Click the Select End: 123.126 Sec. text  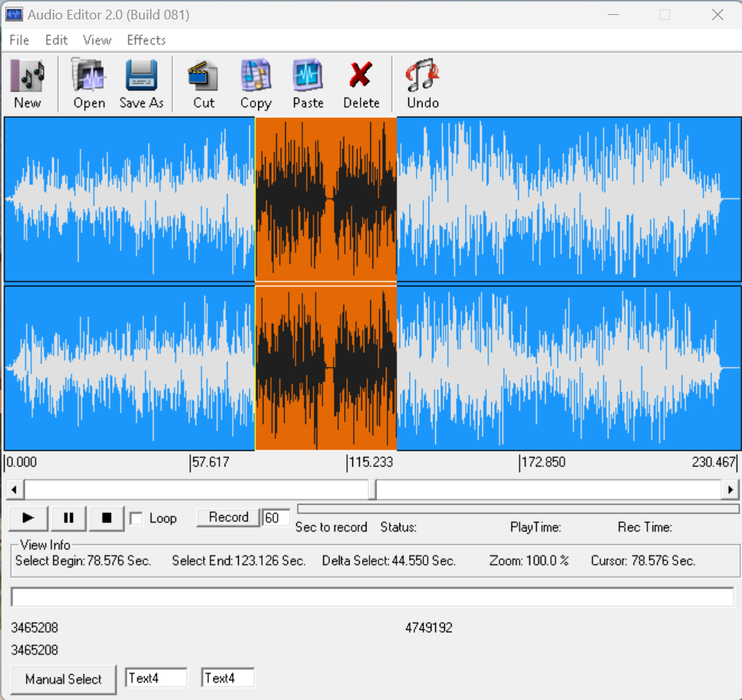pos(239,561)
